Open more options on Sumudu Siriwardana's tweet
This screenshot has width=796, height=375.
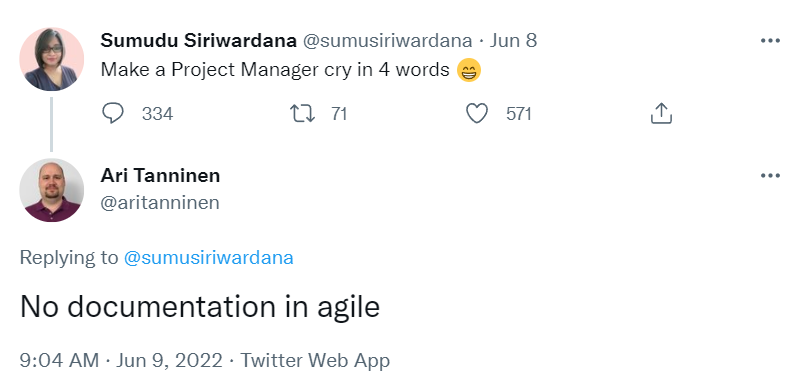[x=770, y=41]
